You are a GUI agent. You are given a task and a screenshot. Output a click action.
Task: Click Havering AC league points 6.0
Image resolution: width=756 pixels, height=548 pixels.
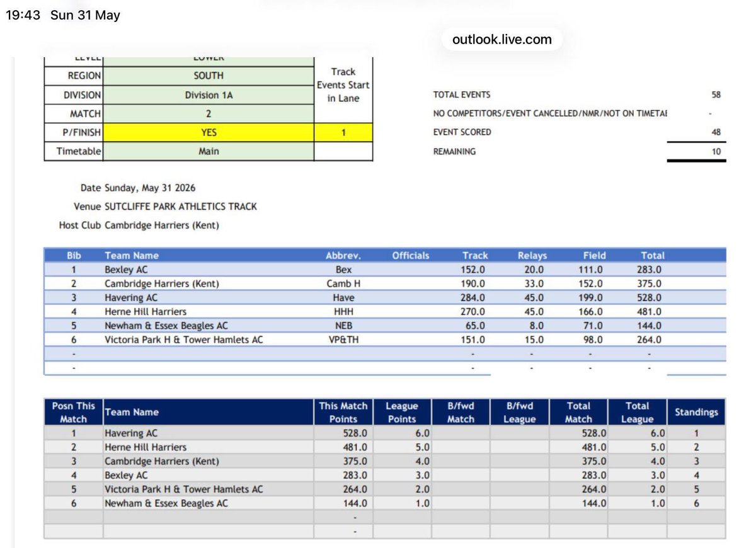[422, 433]
